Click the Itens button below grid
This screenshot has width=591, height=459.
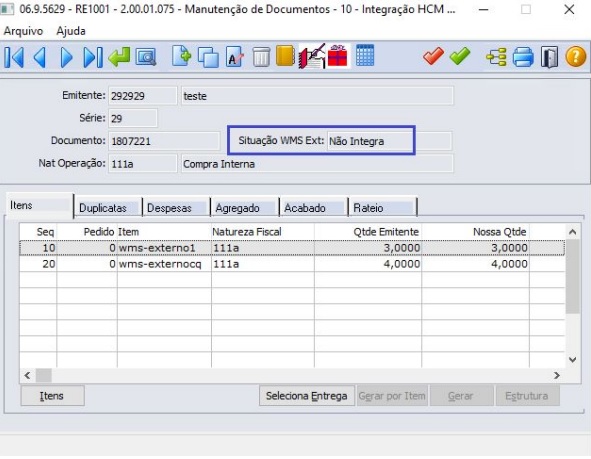pos(52,396)
